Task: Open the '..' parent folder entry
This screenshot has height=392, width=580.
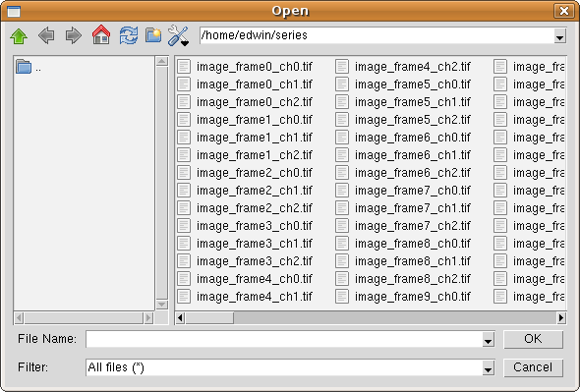Action: point(29,67)
